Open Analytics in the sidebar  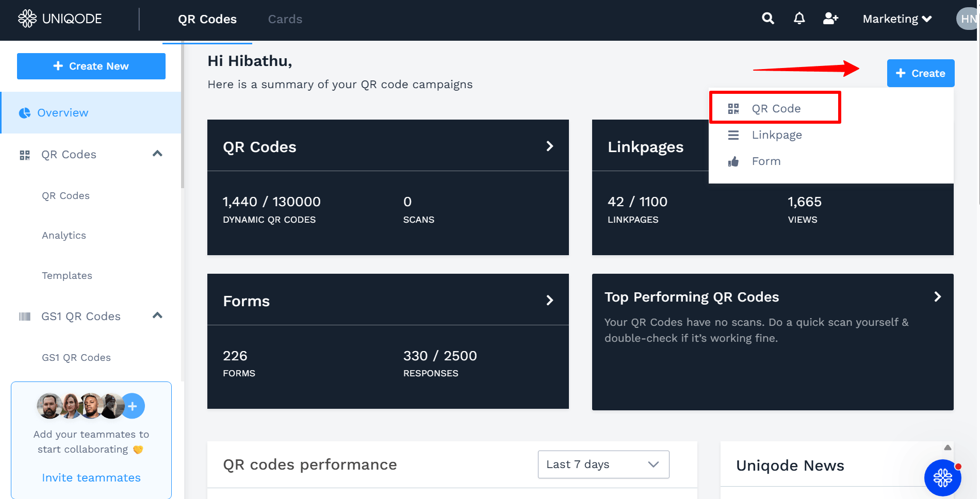(x=64, y=236)
